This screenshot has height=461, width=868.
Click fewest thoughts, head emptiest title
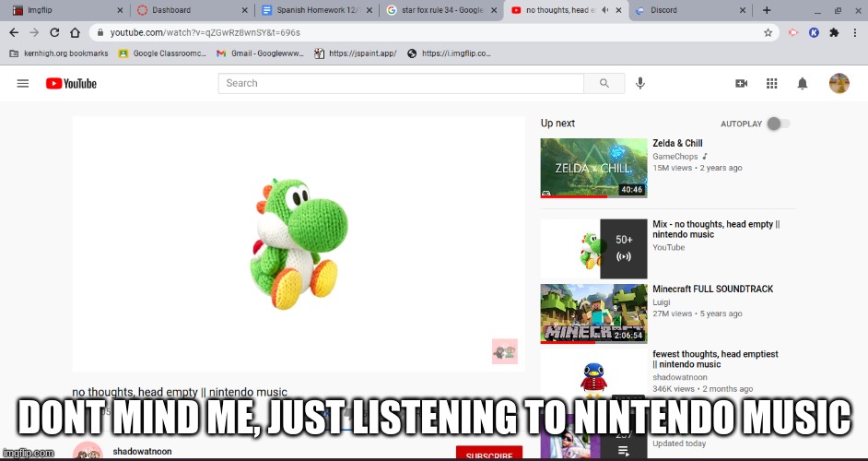[x=715, y=359]
